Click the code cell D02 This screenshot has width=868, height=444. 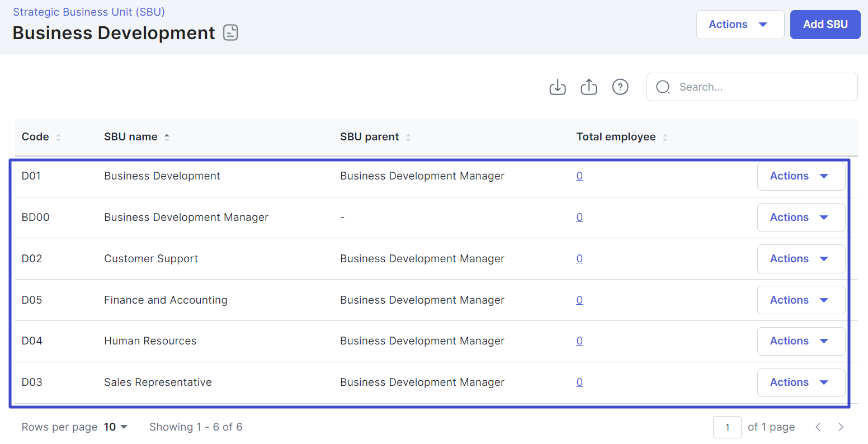pyautogui.click(x=32, y=259)
